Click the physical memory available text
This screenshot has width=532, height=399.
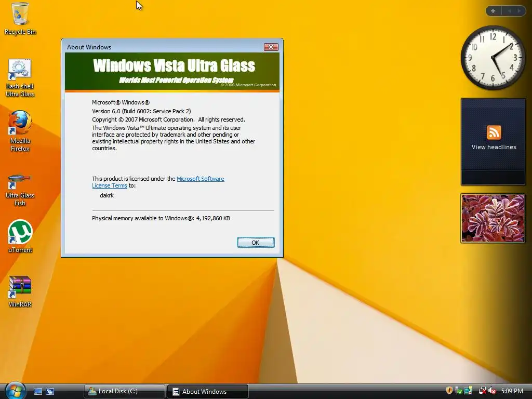[x=161, y=218]
